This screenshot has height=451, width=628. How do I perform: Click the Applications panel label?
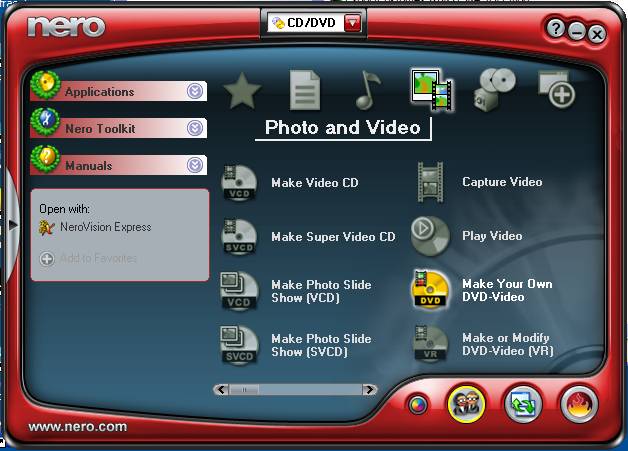pyautogui.click(x=100, y=92)
